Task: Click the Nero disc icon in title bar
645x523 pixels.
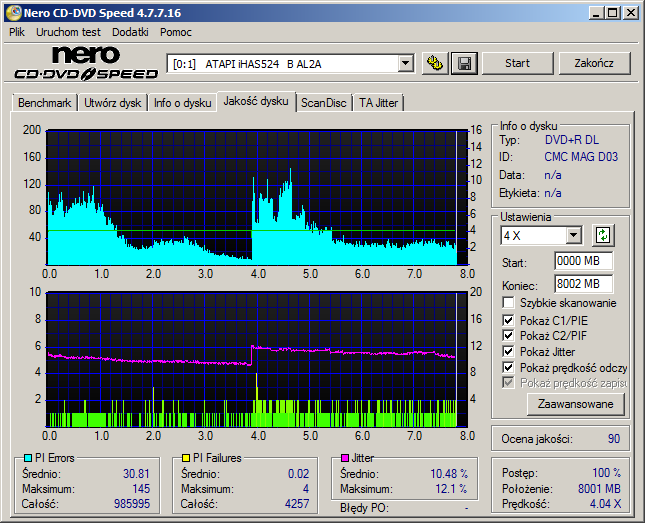Action: point(13,13)
